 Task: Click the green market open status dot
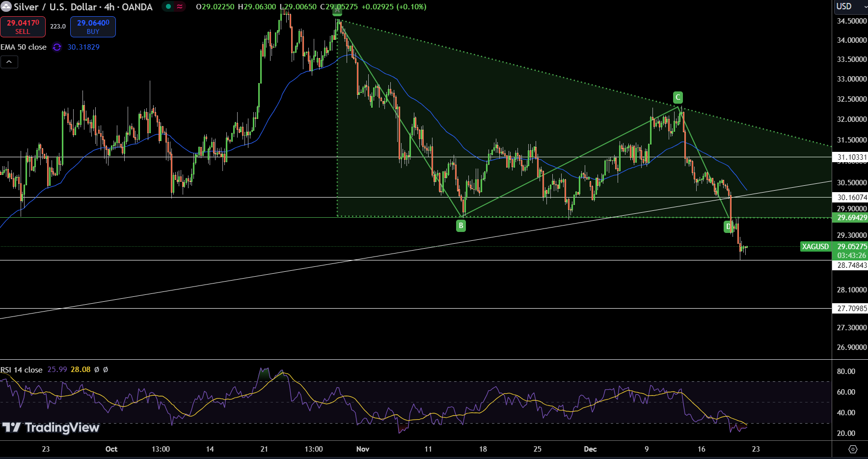coord(168,7)
